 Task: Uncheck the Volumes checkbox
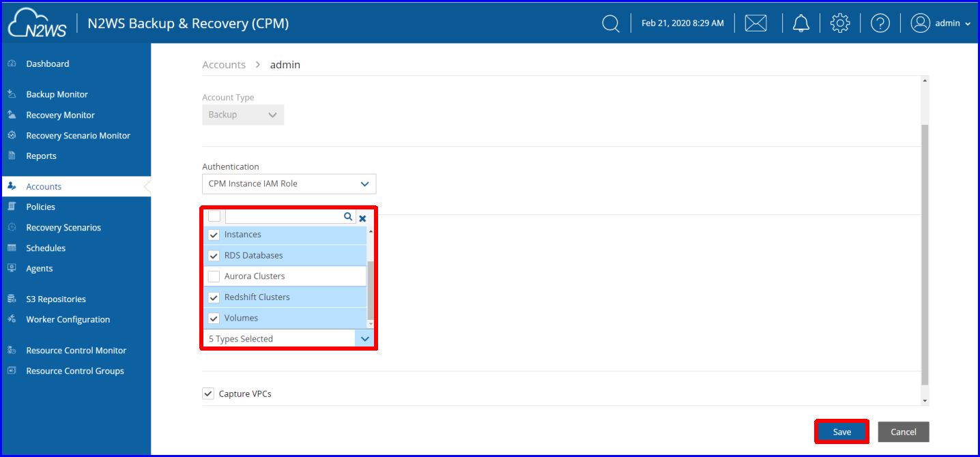[x=214, y=319]
